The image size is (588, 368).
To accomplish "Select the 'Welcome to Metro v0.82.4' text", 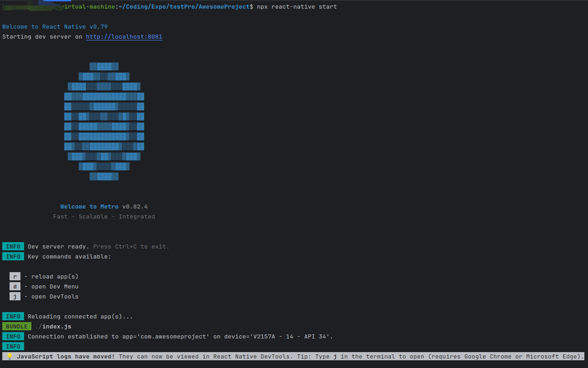I will [x=104, y=206].
